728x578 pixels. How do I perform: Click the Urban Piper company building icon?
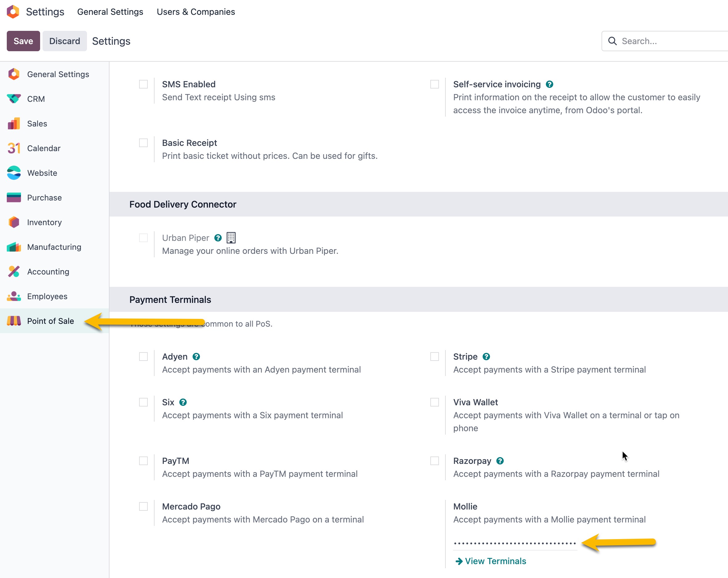[231, 238]
